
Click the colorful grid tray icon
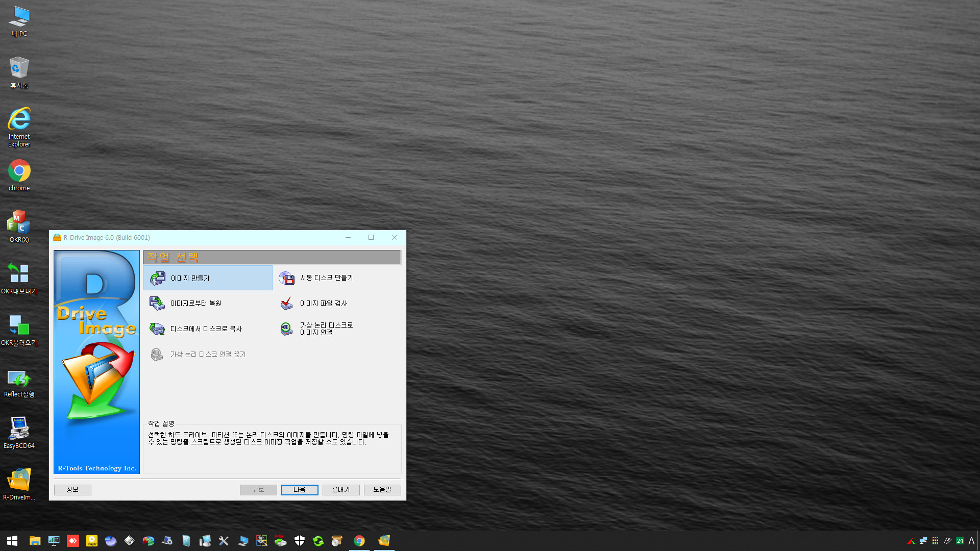(x=935, y=541)
